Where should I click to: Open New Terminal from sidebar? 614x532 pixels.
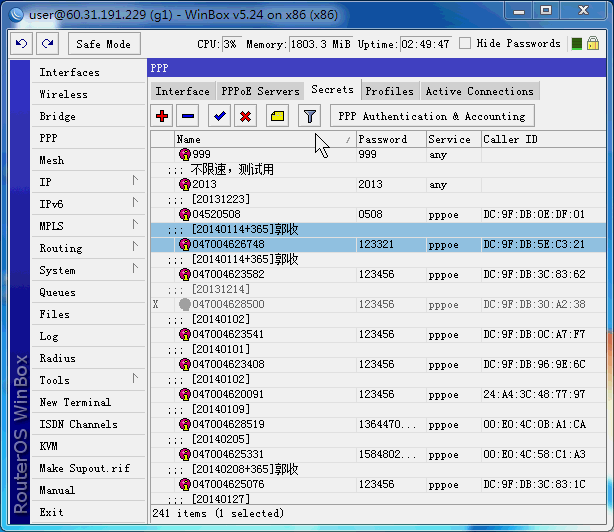[x=75, y=402]
